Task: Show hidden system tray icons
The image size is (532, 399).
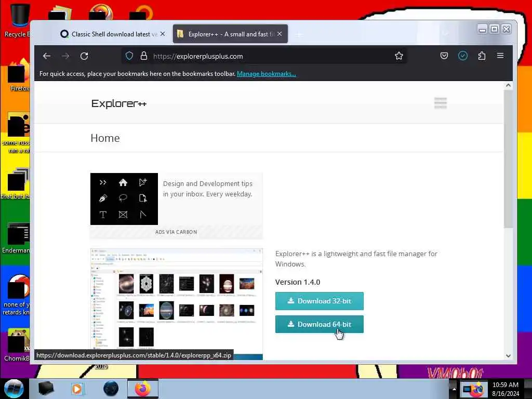Action: pos(454,389)
